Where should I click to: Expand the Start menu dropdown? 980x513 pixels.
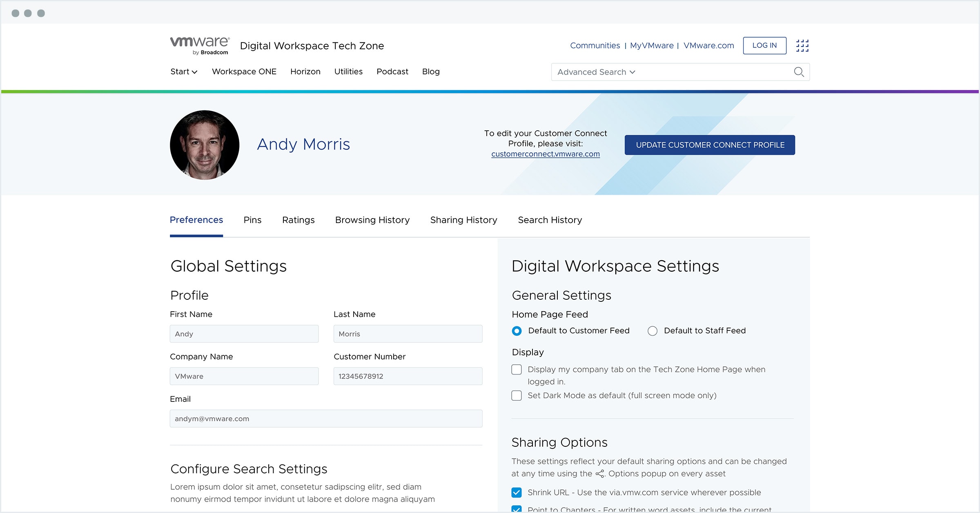184,71
